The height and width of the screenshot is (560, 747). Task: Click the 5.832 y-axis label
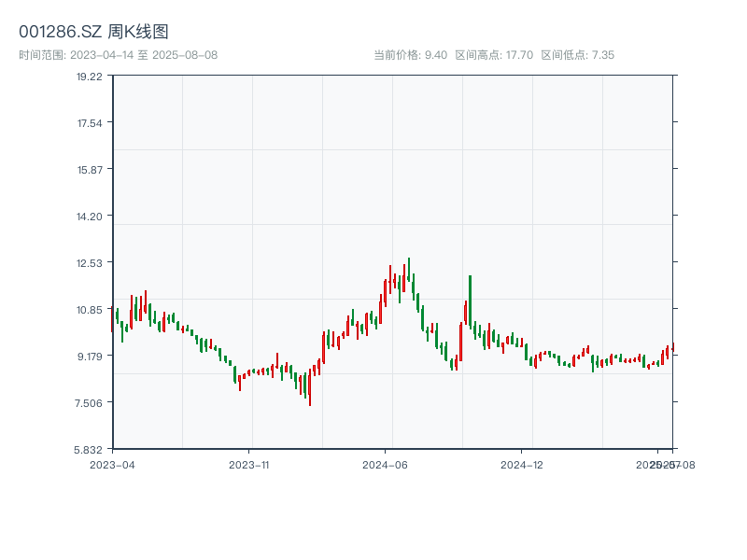coord(90,450)
